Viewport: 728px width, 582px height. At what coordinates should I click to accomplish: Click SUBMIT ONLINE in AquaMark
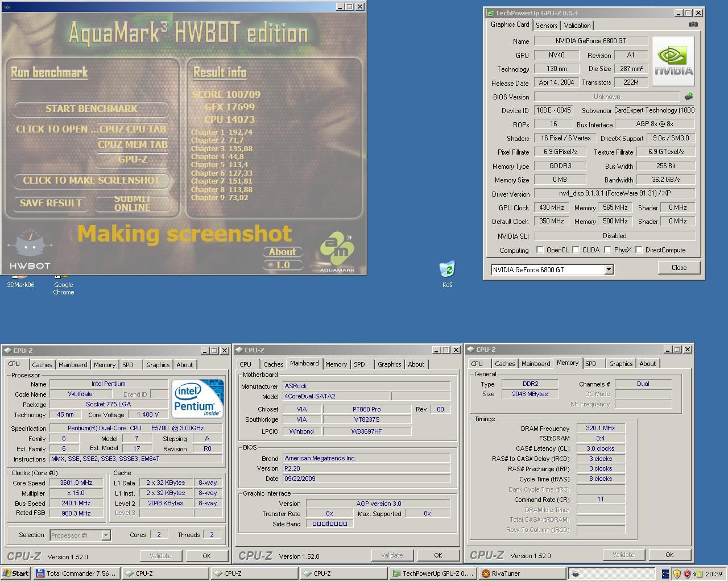point(133,203)
